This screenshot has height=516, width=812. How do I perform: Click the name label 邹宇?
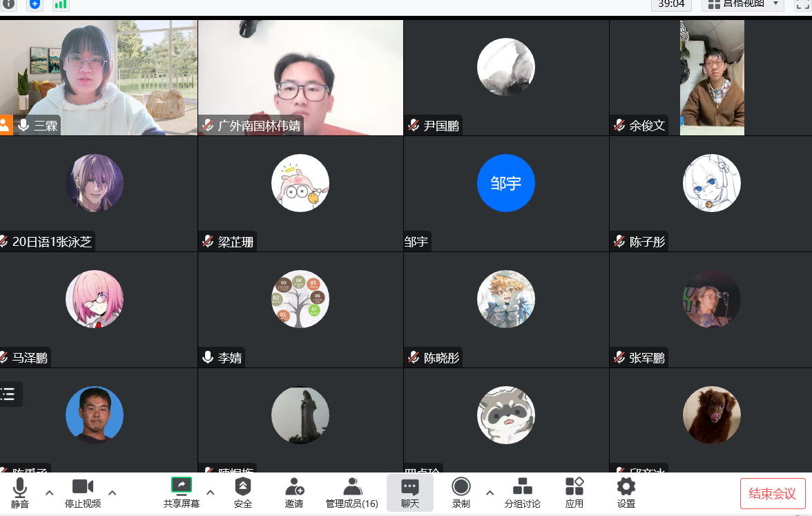[416, 242]
